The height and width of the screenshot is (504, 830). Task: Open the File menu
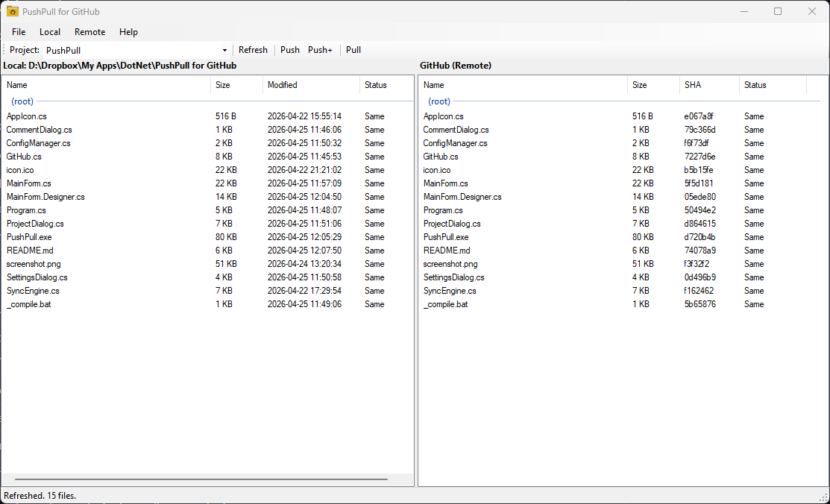(19, 32)
